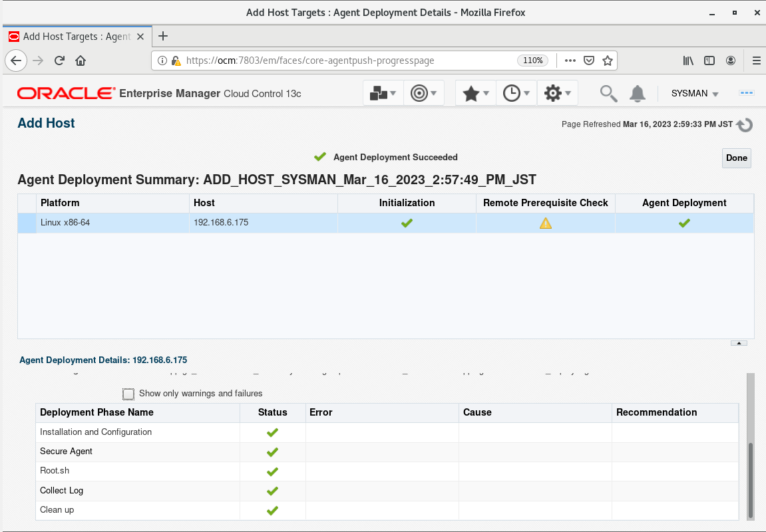Click the Secure Agent phase row

point(387,452)
